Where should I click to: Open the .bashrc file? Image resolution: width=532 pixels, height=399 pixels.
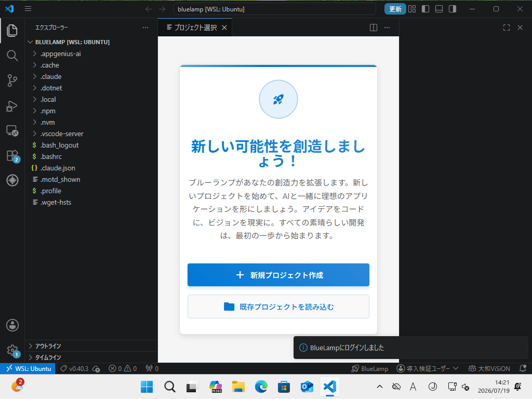[91, 156]
